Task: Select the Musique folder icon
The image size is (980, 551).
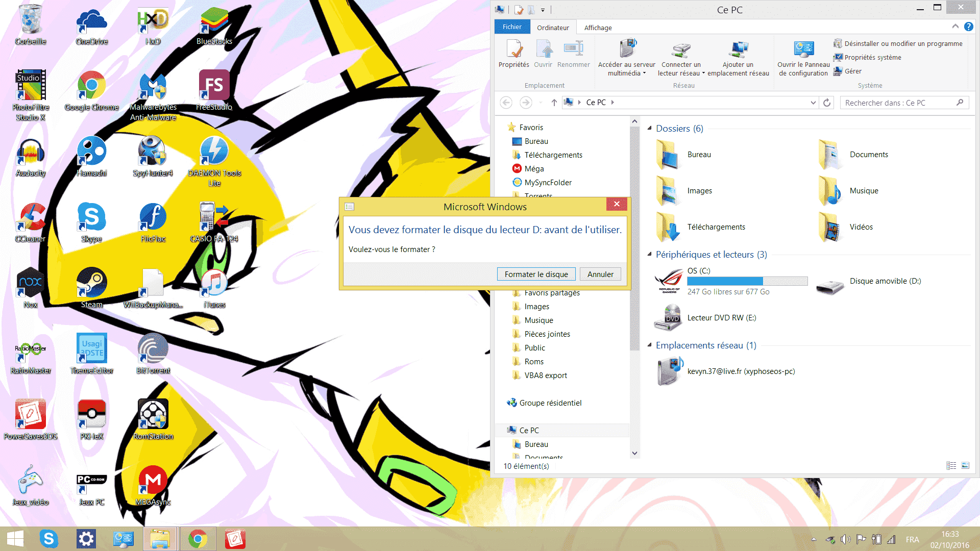Action: tap(829, 191)
